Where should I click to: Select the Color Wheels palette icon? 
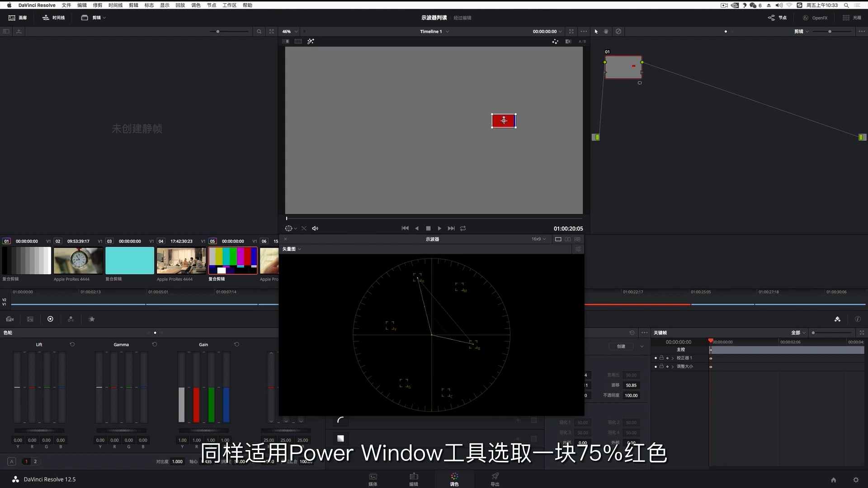(x=50, y=319)
